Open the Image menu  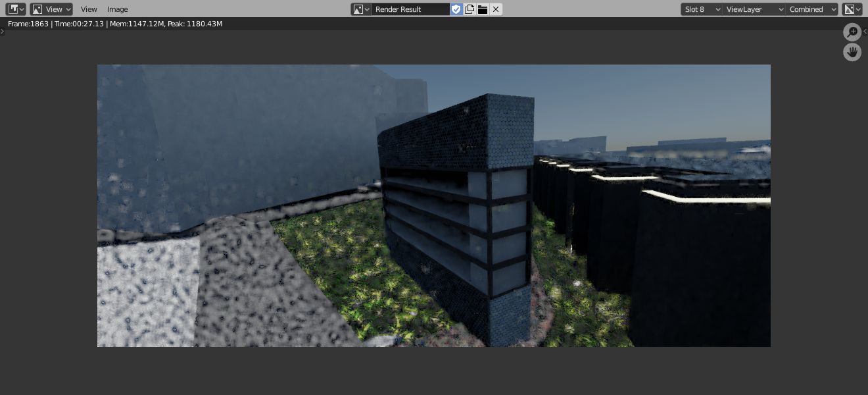tap(118, 9)
